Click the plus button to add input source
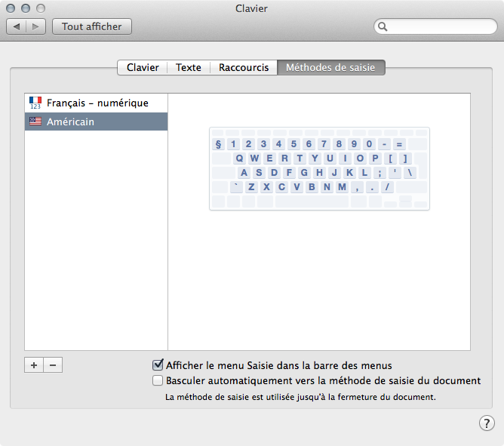 [x=34, y=365]
